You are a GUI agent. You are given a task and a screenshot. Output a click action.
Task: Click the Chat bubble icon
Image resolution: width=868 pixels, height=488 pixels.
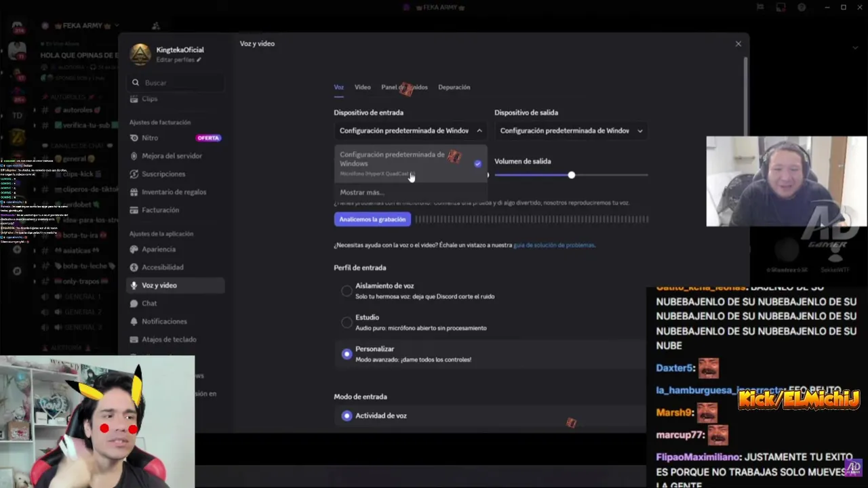point(134,304)
